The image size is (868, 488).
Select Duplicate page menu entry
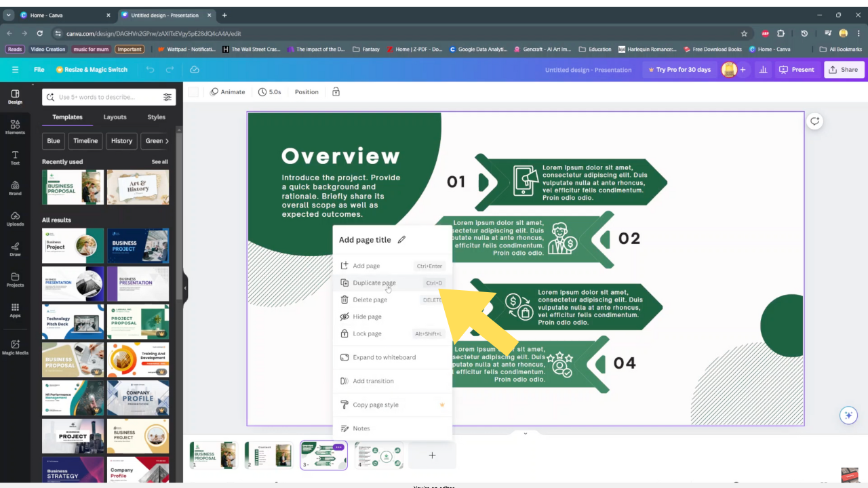pyautogui.click(x=374, y=283)
